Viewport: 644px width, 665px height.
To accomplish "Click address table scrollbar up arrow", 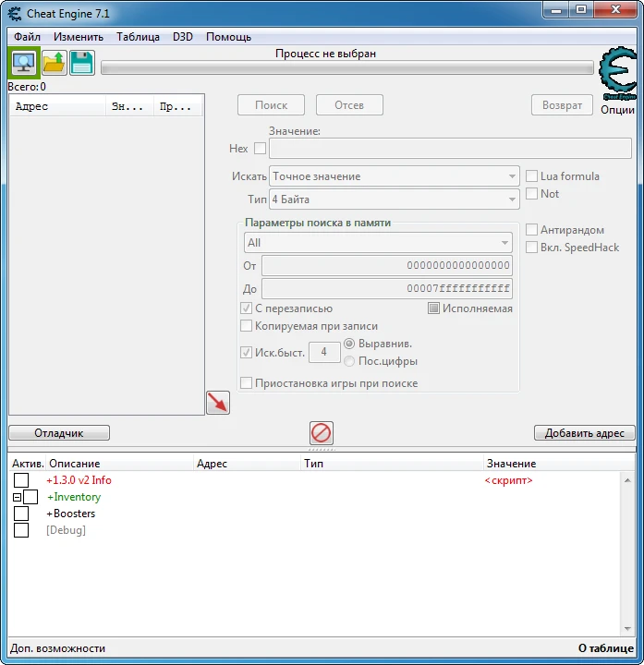I will click(x=627, y=480).
